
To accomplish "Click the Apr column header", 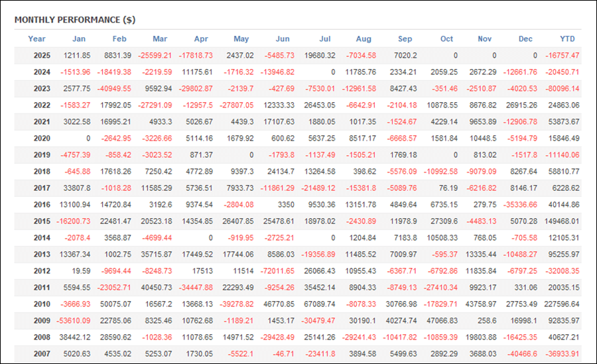I will (201, 39).
